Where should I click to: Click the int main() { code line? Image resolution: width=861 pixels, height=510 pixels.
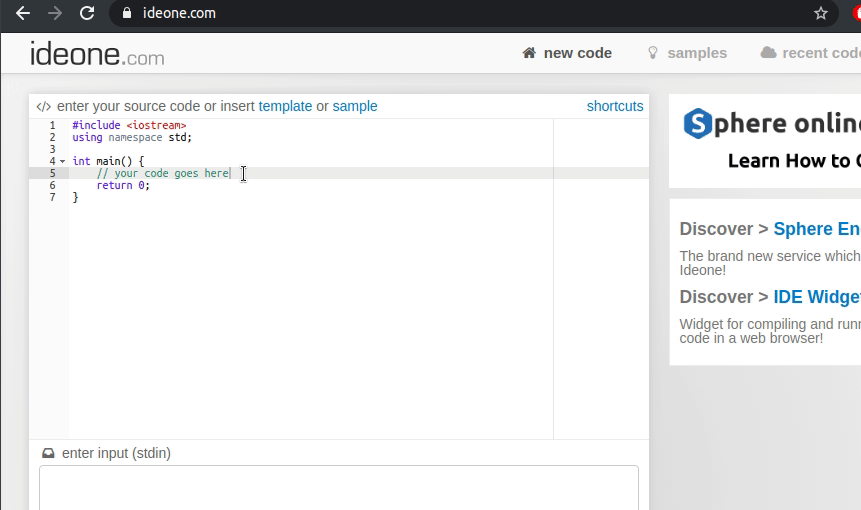click(x=108, y=161)
